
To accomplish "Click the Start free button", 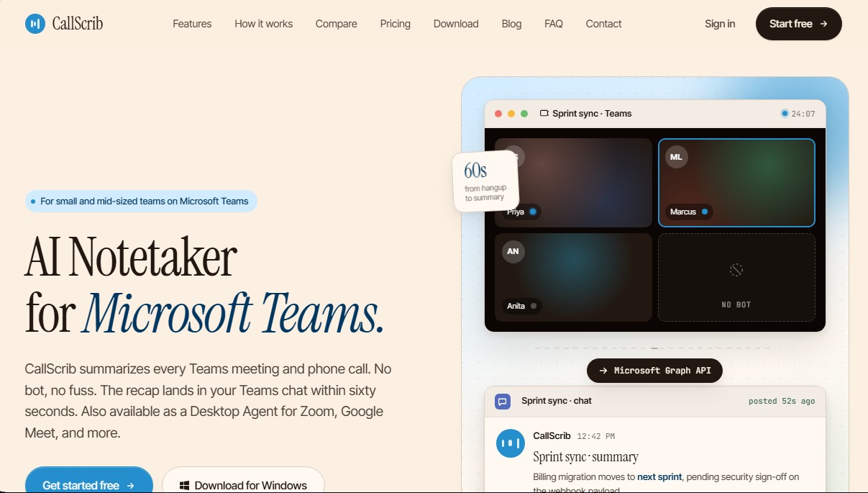I will tap(798, 24).
